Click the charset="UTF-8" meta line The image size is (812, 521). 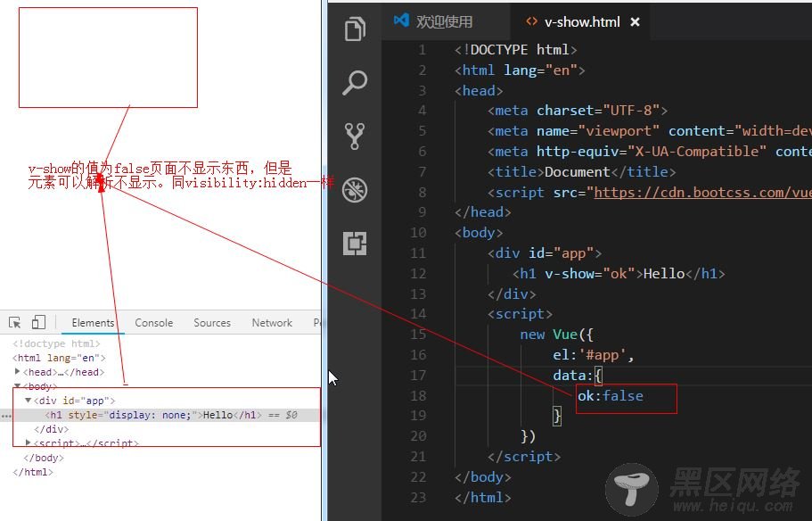[578, 111]
